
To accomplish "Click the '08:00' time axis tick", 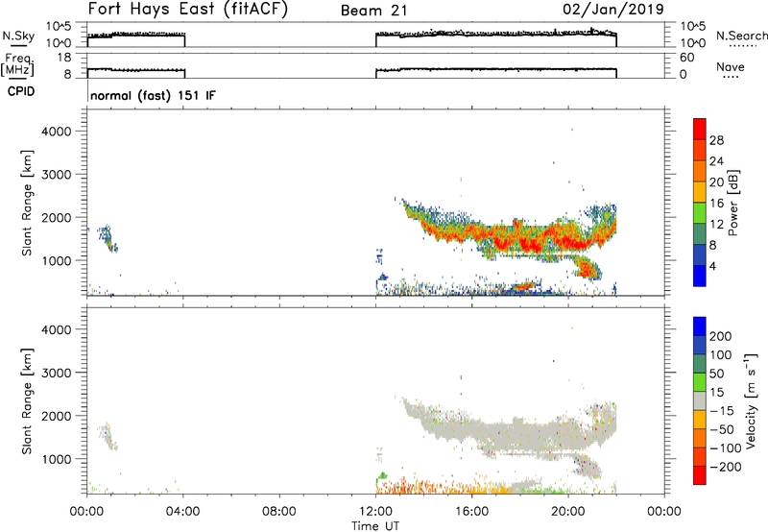I will tap(279, 512).
